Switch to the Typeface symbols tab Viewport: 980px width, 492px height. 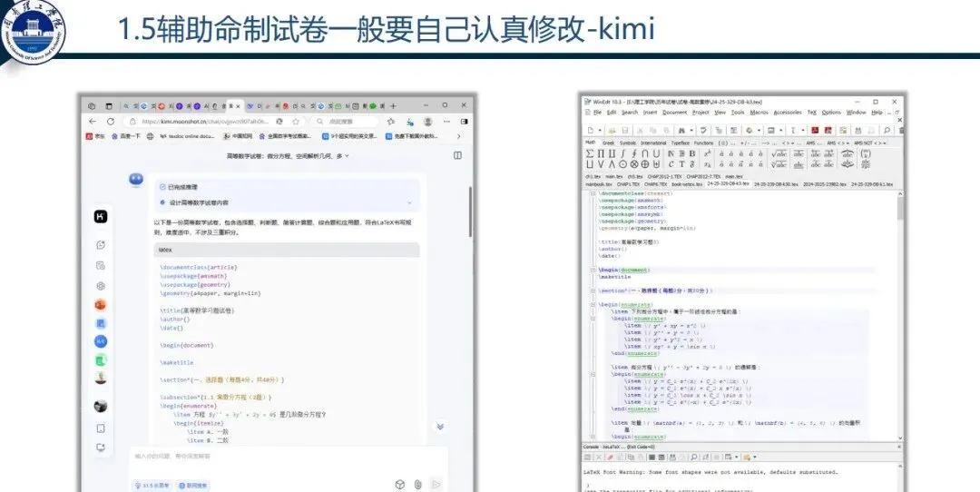pos(680,143)
